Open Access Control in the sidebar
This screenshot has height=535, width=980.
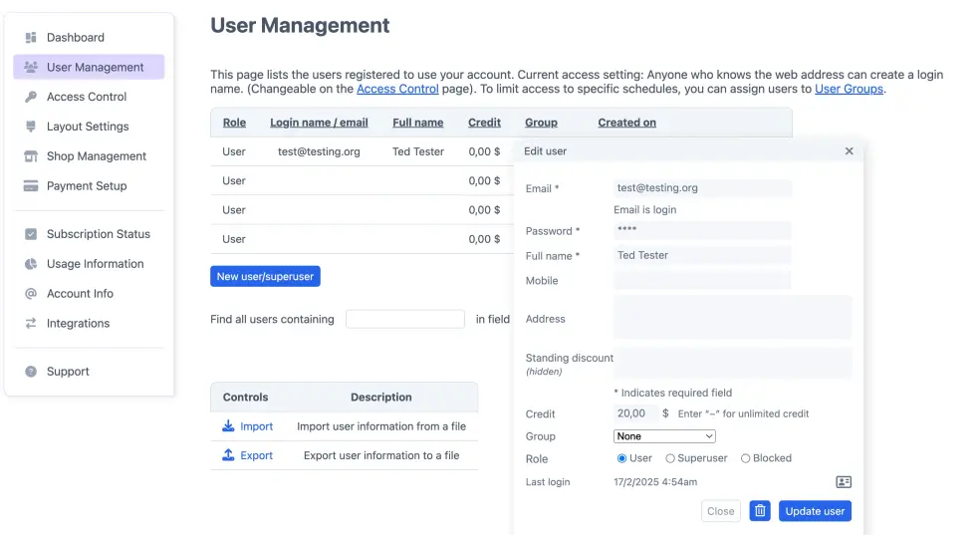coord(87,97)
